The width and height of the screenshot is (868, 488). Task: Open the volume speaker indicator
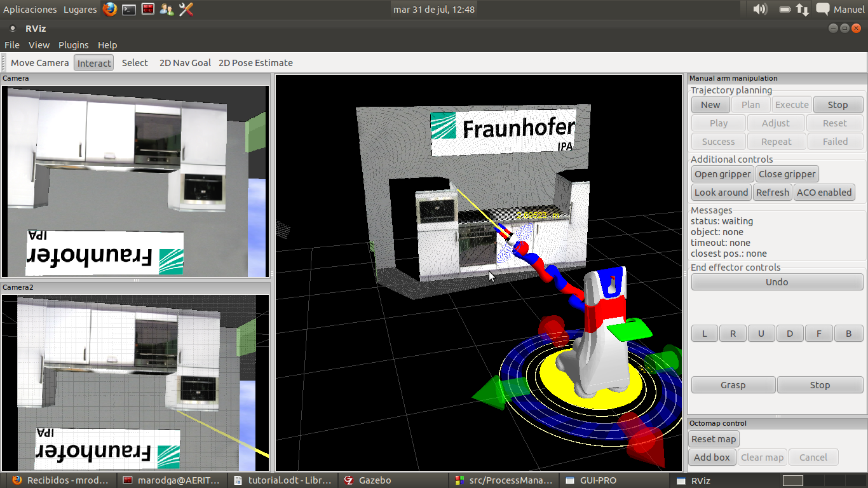point(760,9)
